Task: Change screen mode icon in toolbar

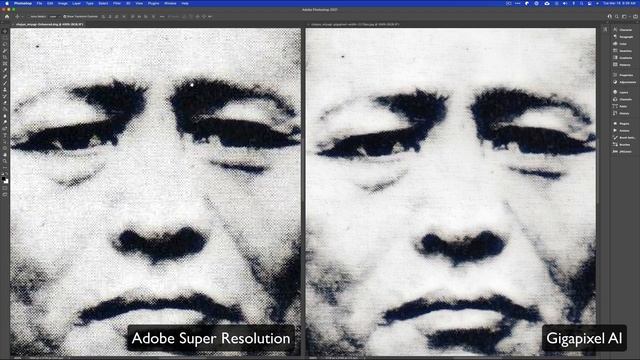Action: click(x=5, y=195)
